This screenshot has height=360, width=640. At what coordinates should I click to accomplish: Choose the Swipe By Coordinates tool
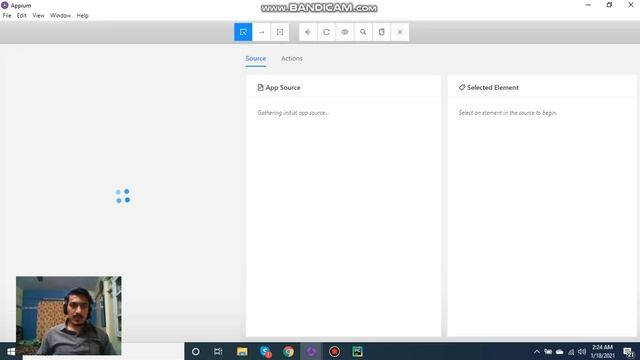(261, 32)
